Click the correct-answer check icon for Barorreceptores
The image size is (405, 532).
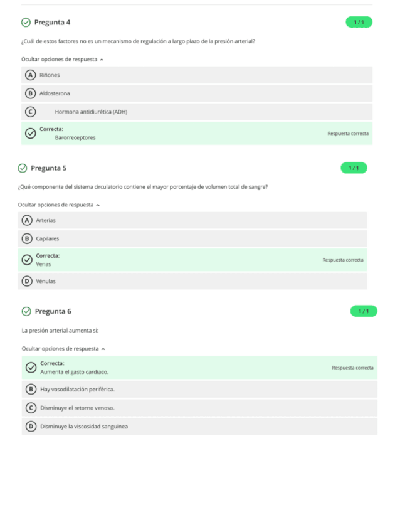point(30,133)
